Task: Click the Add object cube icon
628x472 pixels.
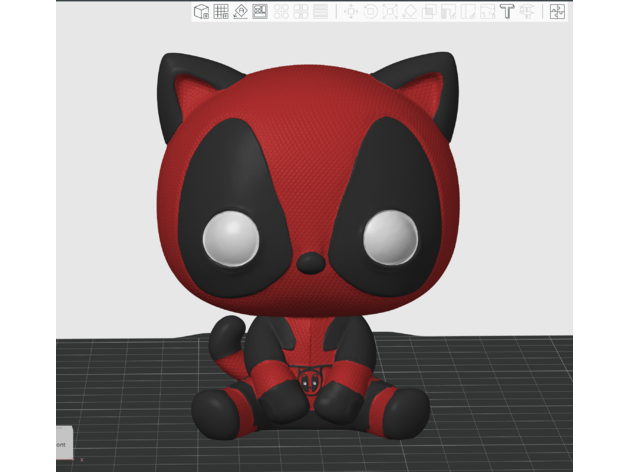Action: [x=201, y=12]
